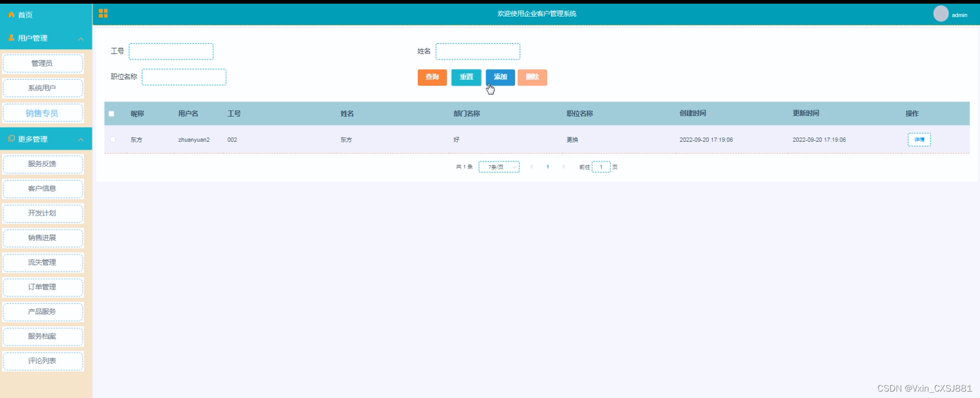
Task: Click the 昵称 column header
Action: point(137,113)
